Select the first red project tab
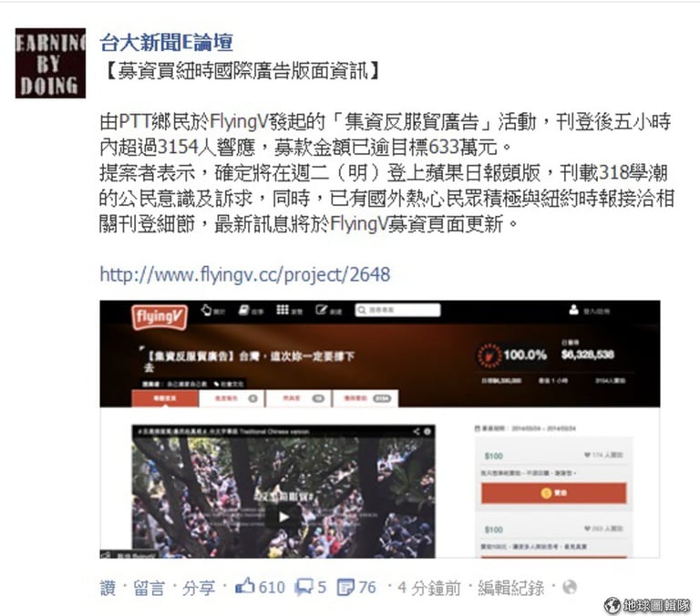This screenshot has height=616, width=700. pyautogui.click(x=165, y=398)
